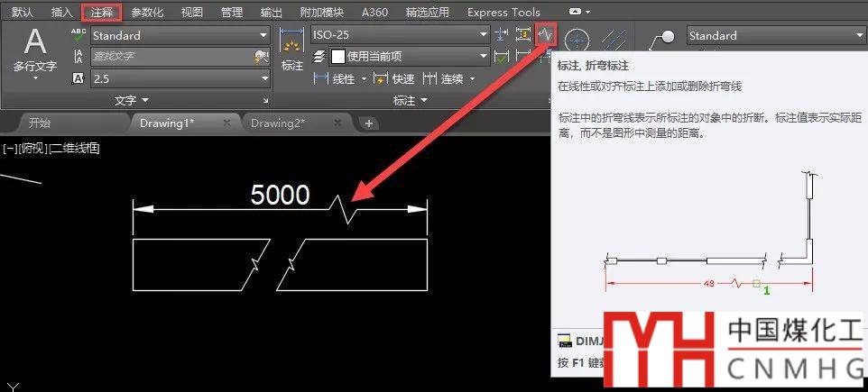Click the adjust dimension space icon
This screenshot has width=868, height=392.
pos(523,35)
